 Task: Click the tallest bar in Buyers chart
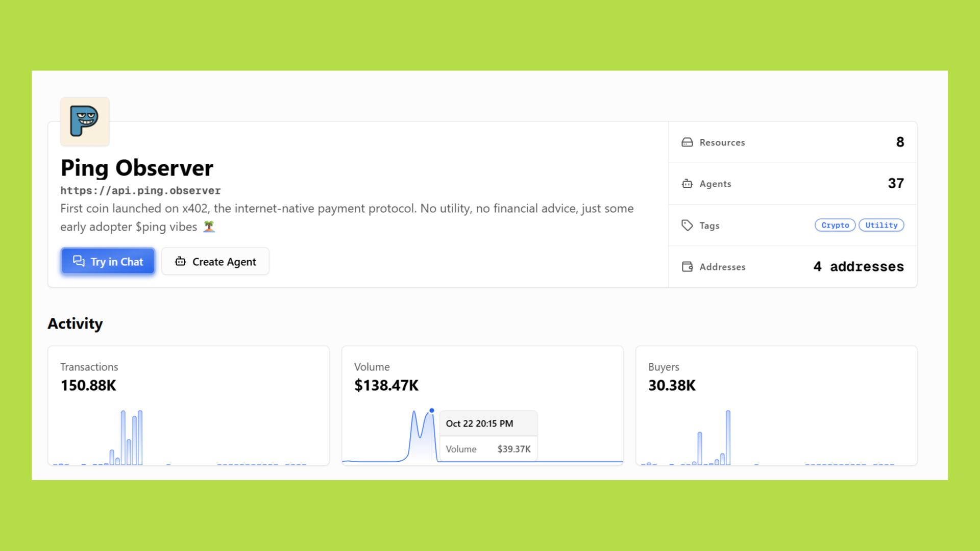click(728, 437)
